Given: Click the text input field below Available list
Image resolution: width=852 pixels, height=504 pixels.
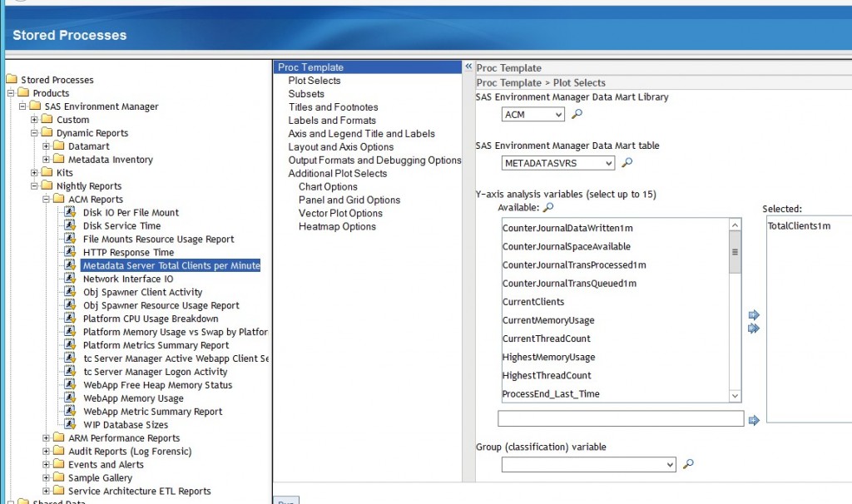Looking at the screenshot, I should tap(620, 419).
